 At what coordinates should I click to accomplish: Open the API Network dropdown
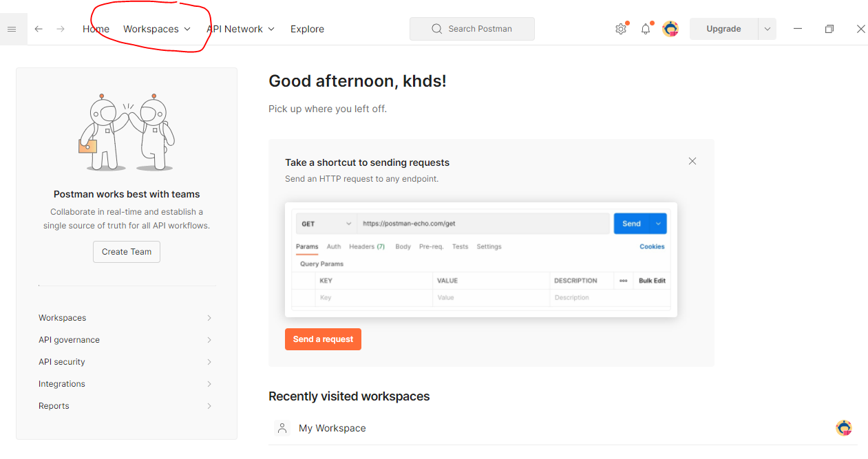coord(240,29)
